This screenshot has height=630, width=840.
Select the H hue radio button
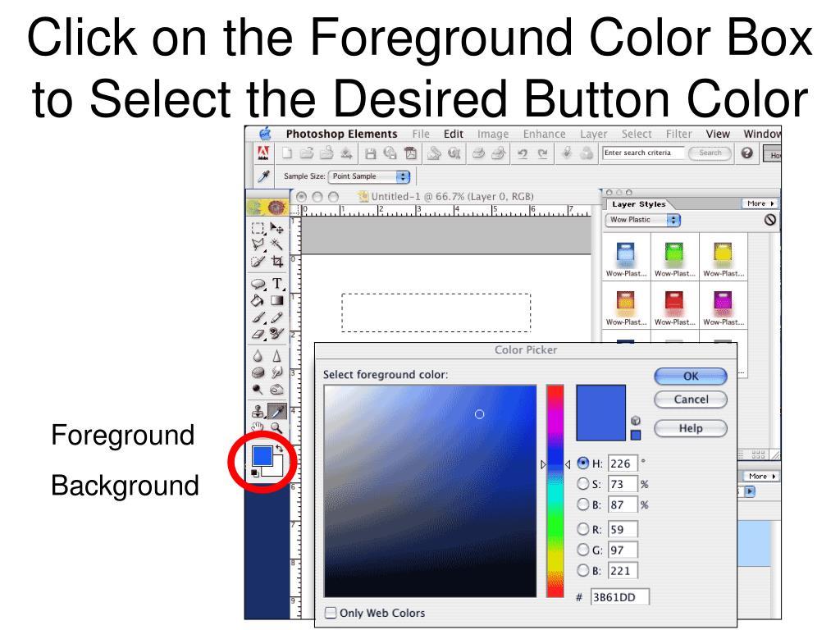point(583,463)
